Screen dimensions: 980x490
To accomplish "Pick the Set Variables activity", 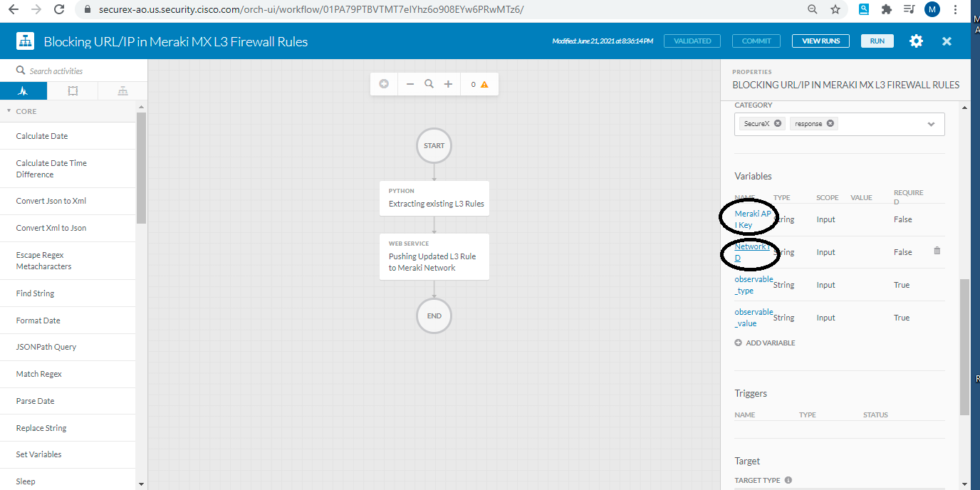I will tap(68, 454).
